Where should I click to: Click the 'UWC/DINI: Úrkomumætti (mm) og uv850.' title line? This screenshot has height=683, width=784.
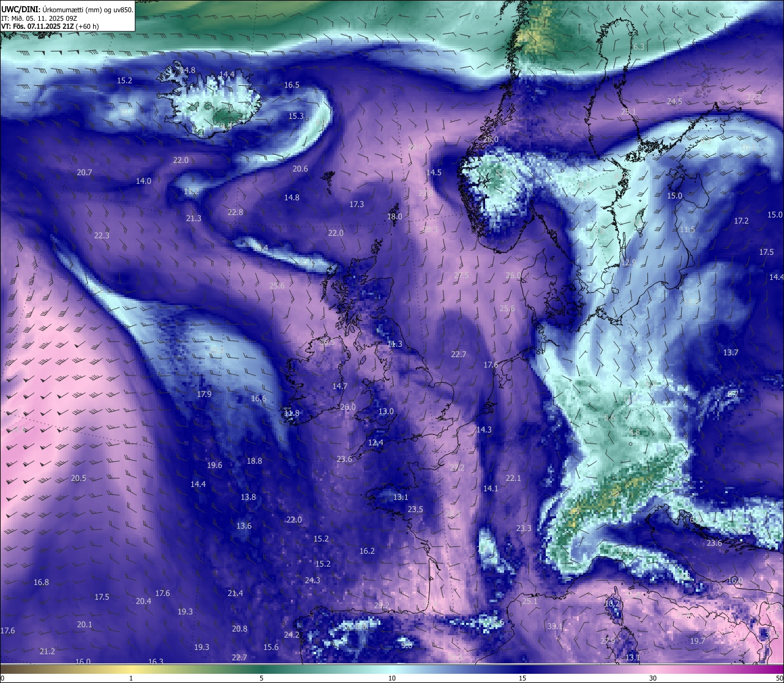point(67,10)
